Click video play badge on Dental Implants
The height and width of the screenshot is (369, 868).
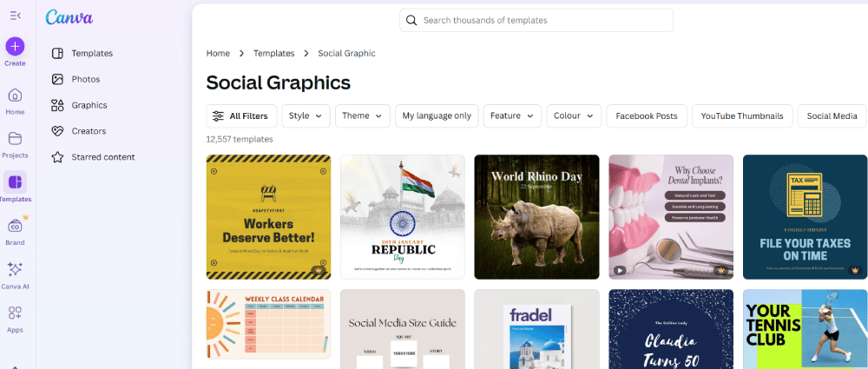point(620,270)
